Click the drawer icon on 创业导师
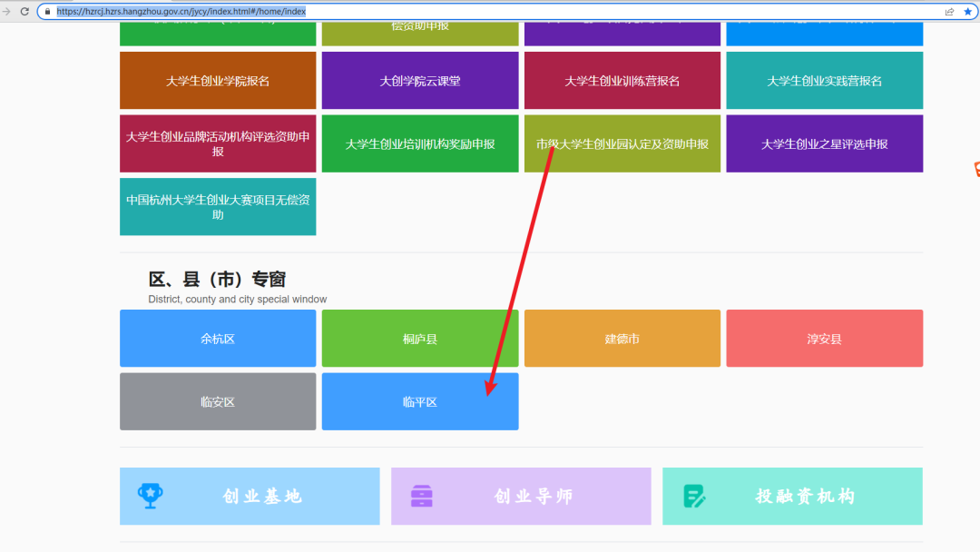 point(421,497)
